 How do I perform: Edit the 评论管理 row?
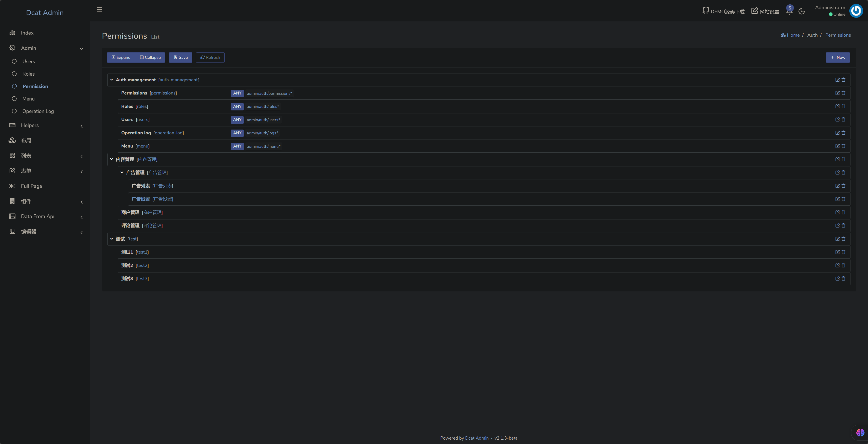pyautogui.click(x=837, y=225)
